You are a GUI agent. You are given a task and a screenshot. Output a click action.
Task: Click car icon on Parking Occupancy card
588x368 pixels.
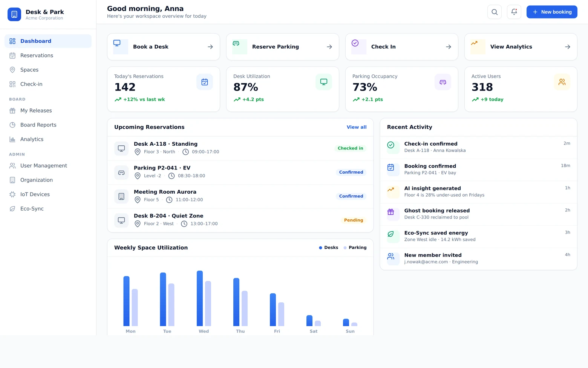[443, 82]
